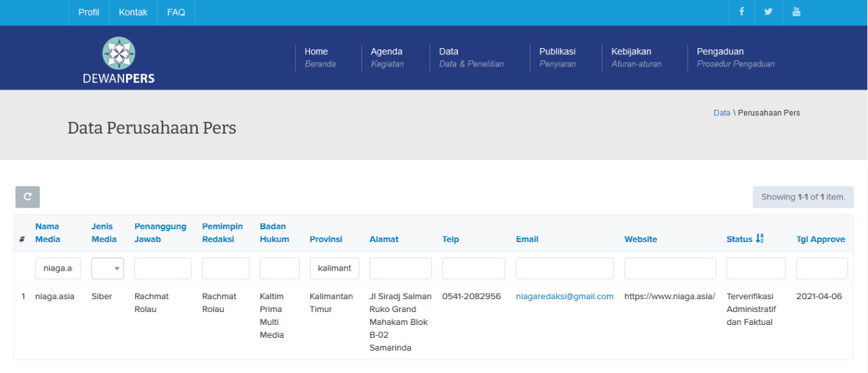Sort by Alamat column header
The height and width of the screenshot is (373, 868).
(x=384, y=239)
